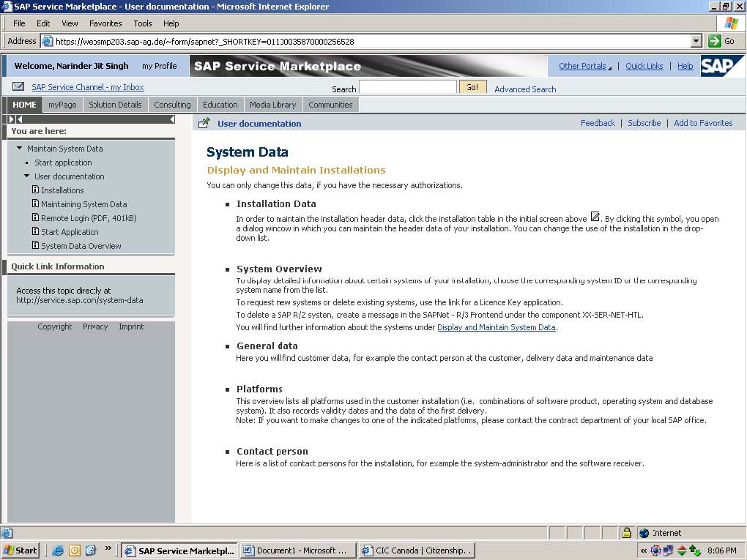Open the View menu

click(x=70, y=23)
